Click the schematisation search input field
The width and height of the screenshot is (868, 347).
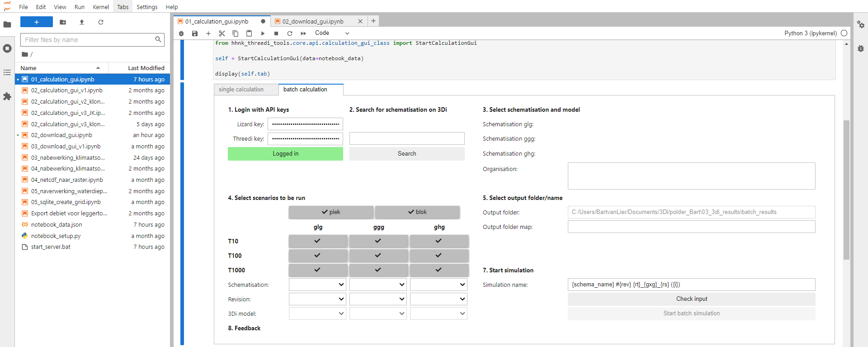click(x=407, y=138)
